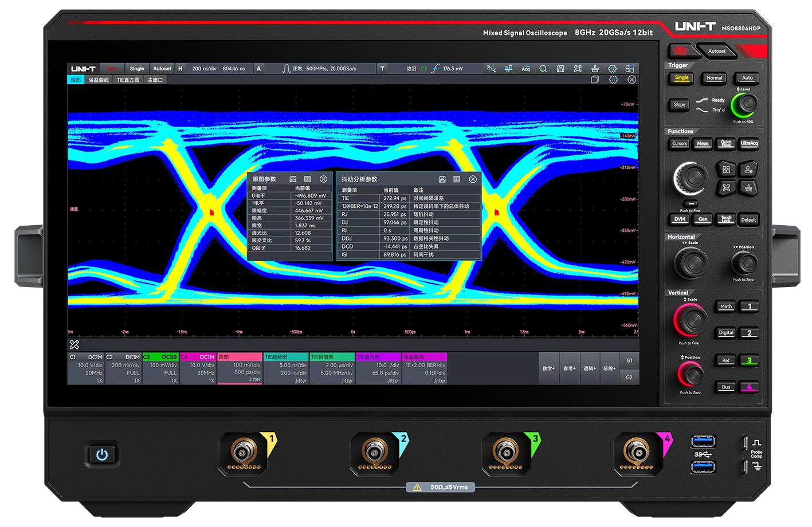Switch to the 眼图 tab

click(76, 80)
